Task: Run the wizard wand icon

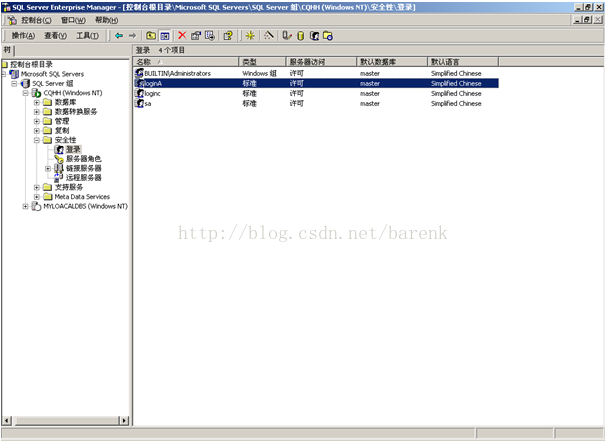Action: coord(269,36)
